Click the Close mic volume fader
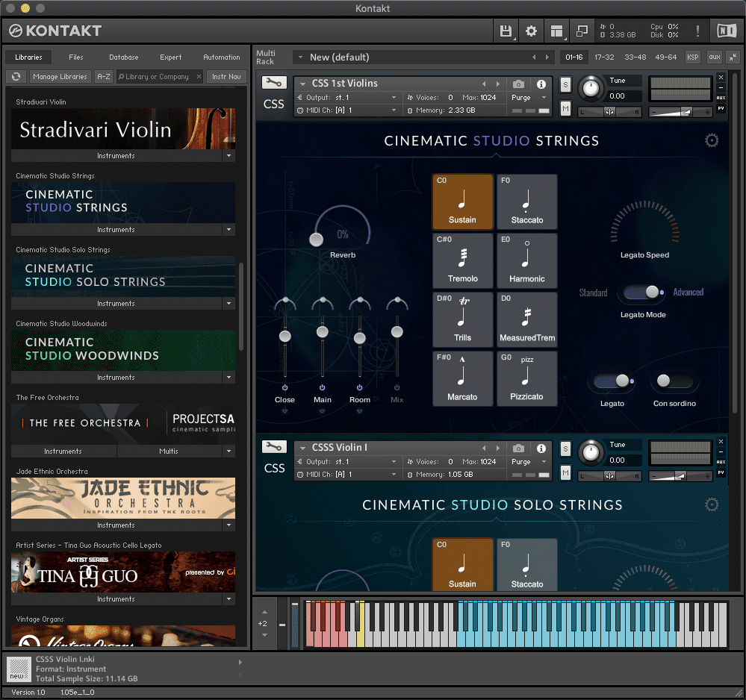Image resolution: width=746 pixels, height=700 pixels. click(285, 337)
